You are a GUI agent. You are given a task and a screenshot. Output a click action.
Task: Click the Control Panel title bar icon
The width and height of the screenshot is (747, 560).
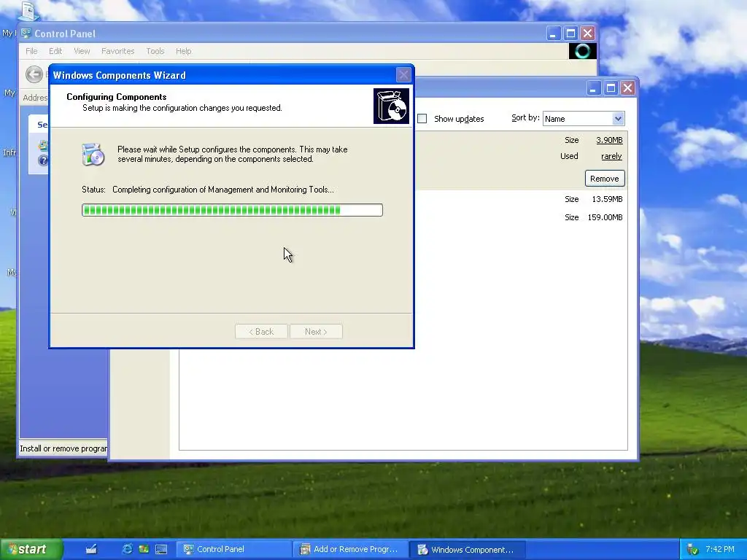(x=26, y=34)
